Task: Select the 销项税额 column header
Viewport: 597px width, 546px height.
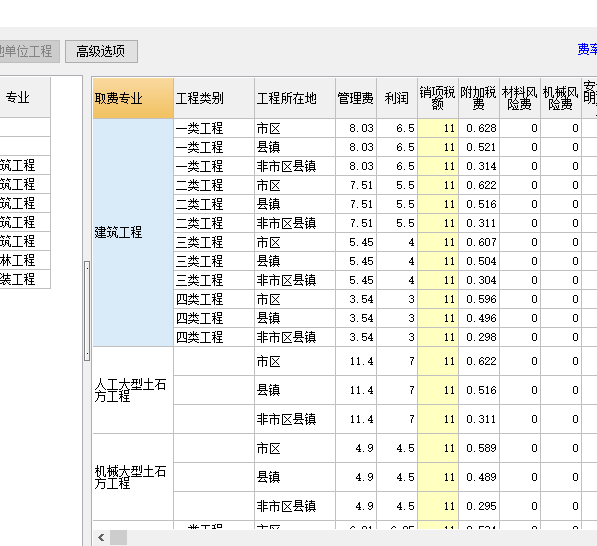Action: pos(438,98)
